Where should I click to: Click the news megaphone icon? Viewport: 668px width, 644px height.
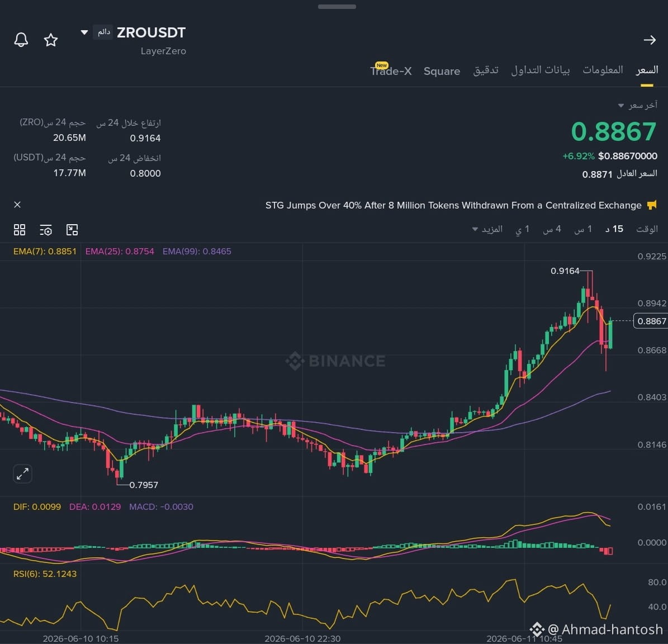click(651, 205)
